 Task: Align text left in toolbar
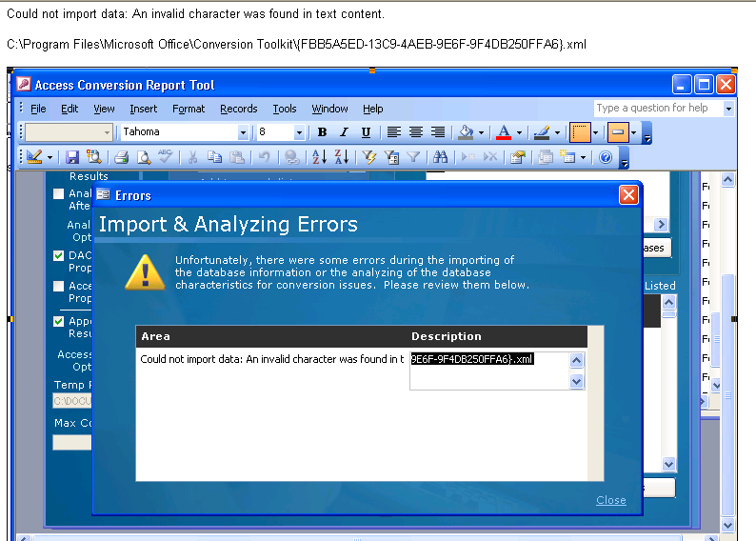[394, 132]
